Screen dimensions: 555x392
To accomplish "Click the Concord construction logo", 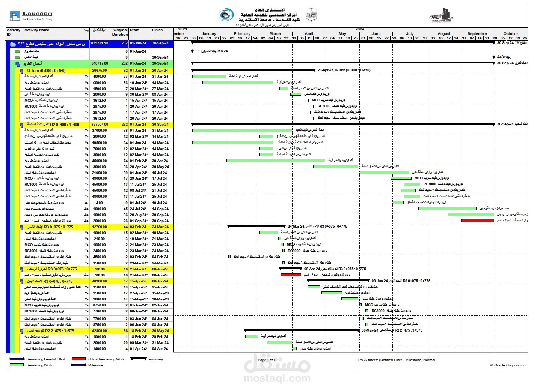I will coord(31,16).
